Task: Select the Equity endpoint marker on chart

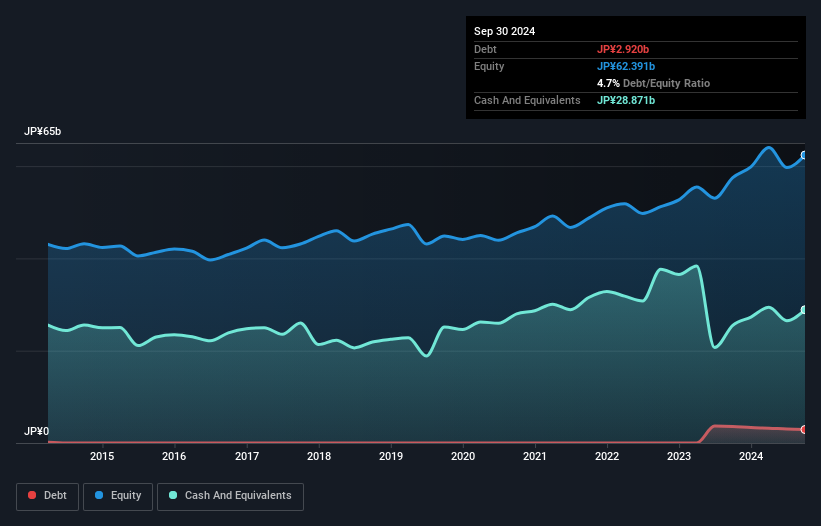Action: click(x=804, y=155)
